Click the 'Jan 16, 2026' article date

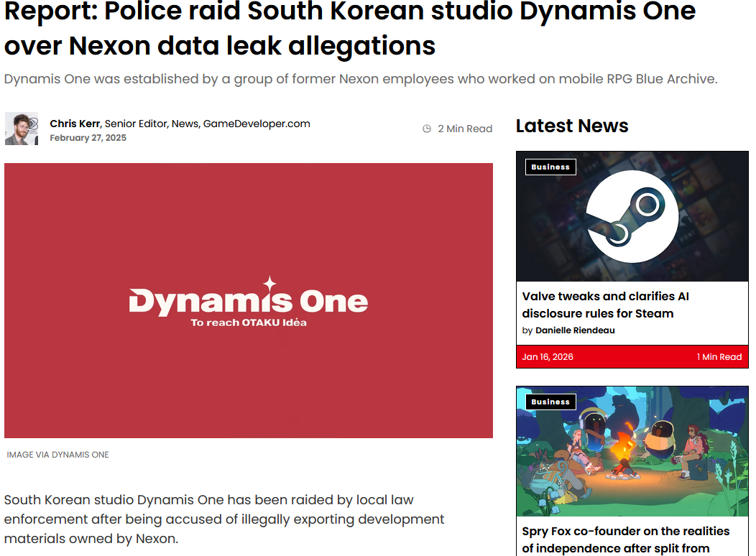(x=547, y=357)
